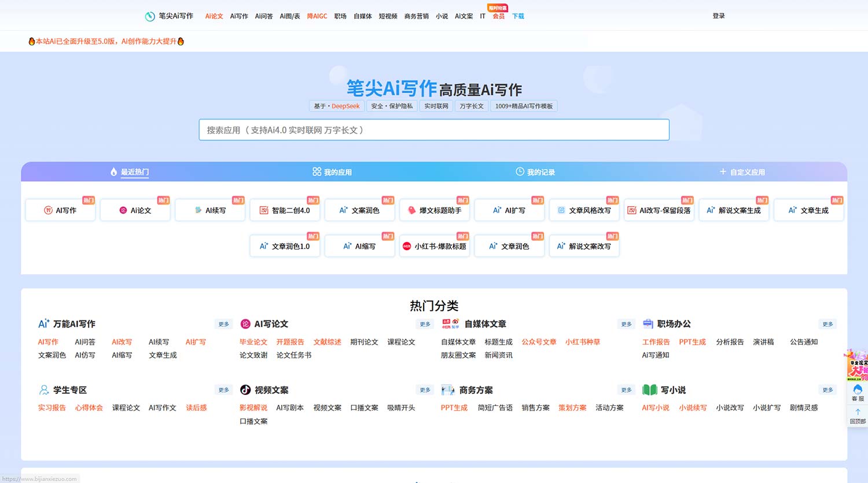Expand 更多 for 万能AI写作
The height and width of the screenshot is (483, 868).
(224, 324)
